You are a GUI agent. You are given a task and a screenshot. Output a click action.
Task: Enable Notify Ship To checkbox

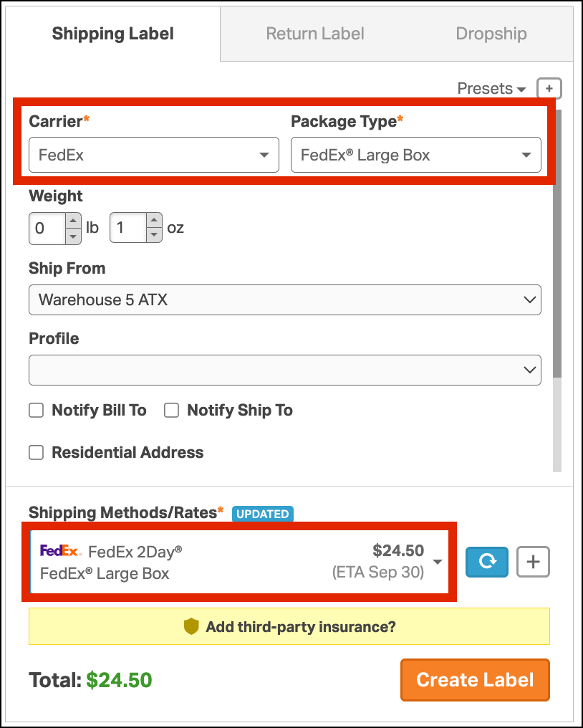click(171, 411)
